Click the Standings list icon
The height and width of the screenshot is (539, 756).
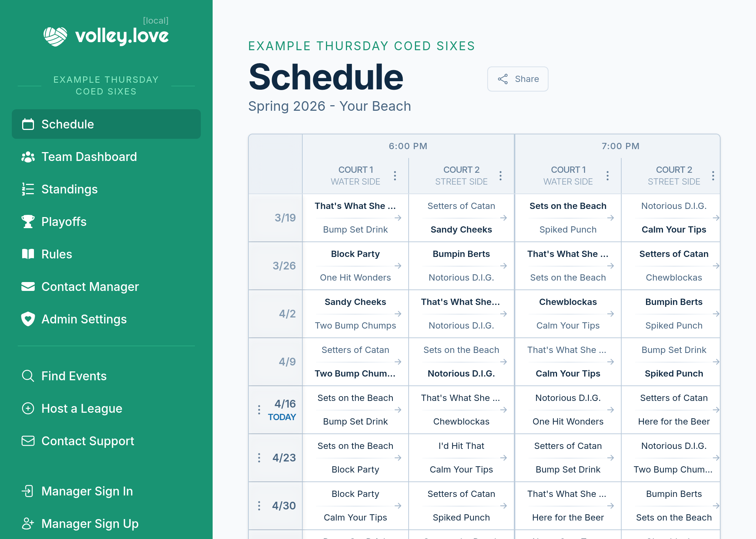(x=28, y=189)
